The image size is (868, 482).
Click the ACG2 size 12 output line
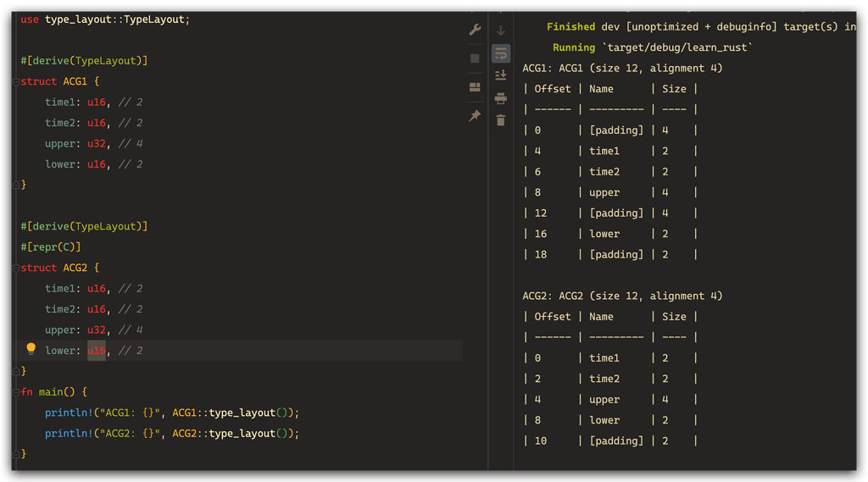coord(622,296)
